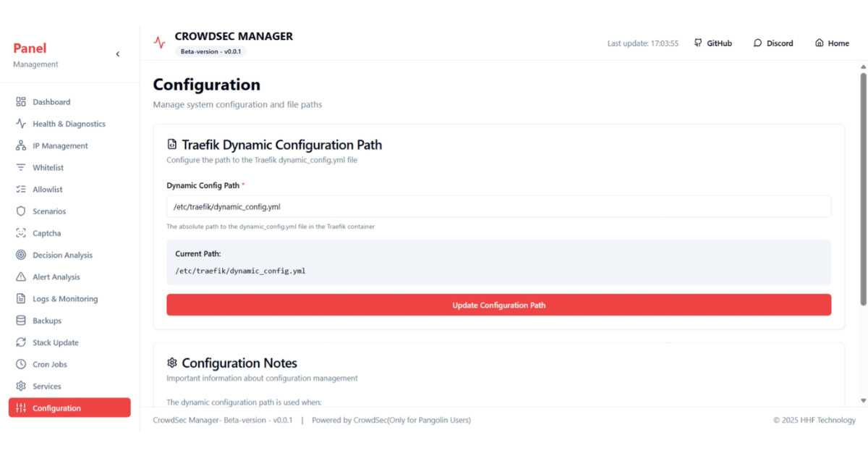Click the vertical page scrollbar
The height and width of the screenshot is (456, 868).
862,188
